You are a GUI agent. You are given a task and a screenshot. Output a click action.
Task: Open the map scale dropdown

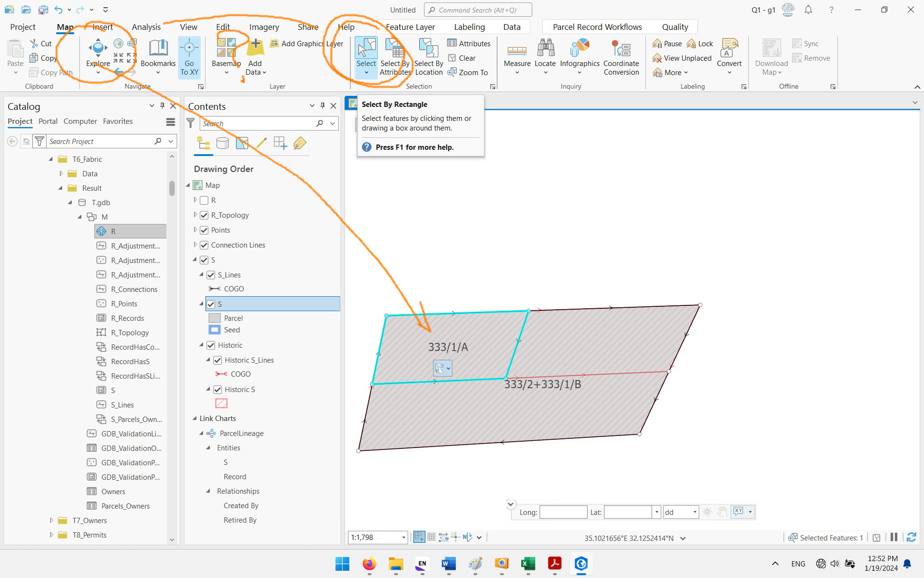(x=403, y=537)
